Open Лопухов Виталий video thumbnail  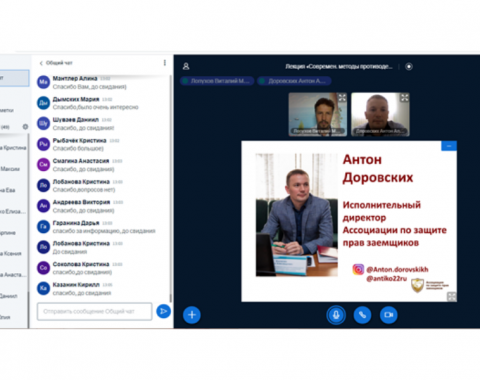[317, 114]
